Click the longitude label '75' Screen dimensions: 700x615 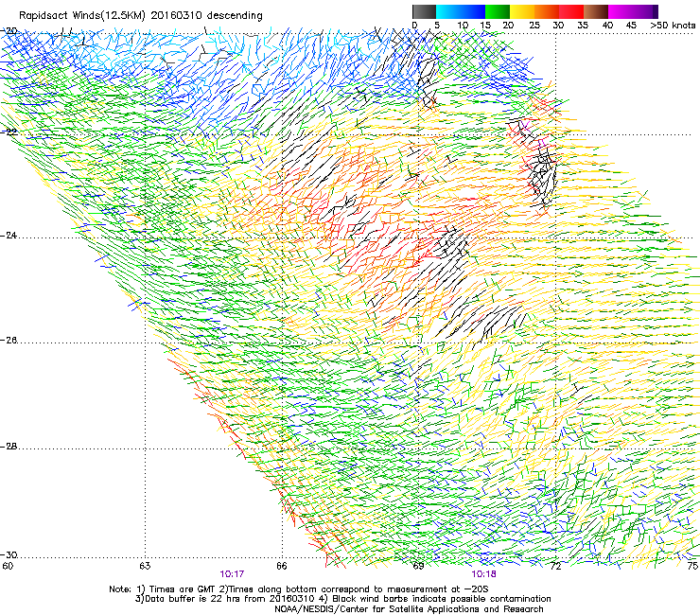692,566
